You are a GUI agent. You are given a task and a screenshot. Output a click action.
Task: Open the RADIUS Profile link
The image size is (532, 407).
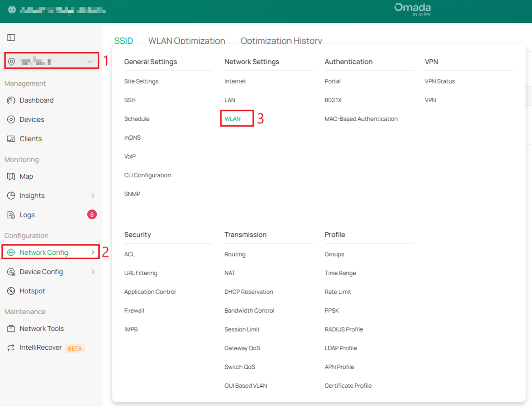coord(344,329)
